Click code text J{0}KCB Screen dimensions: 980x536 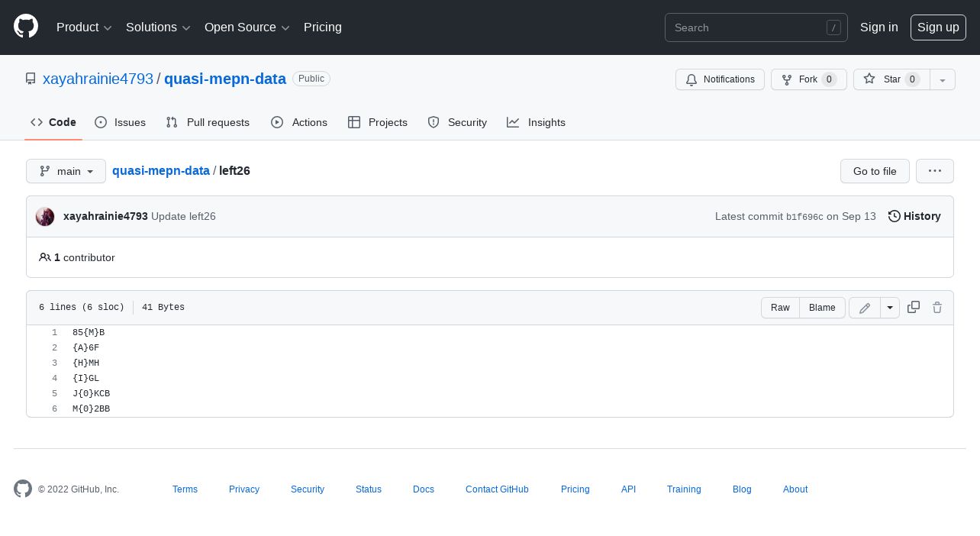[92, 394]
